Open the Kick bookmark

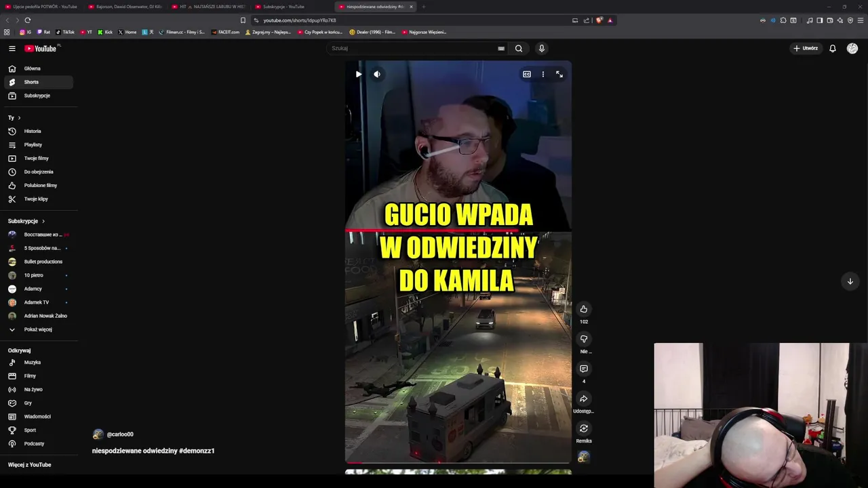[x=105, y=32]
